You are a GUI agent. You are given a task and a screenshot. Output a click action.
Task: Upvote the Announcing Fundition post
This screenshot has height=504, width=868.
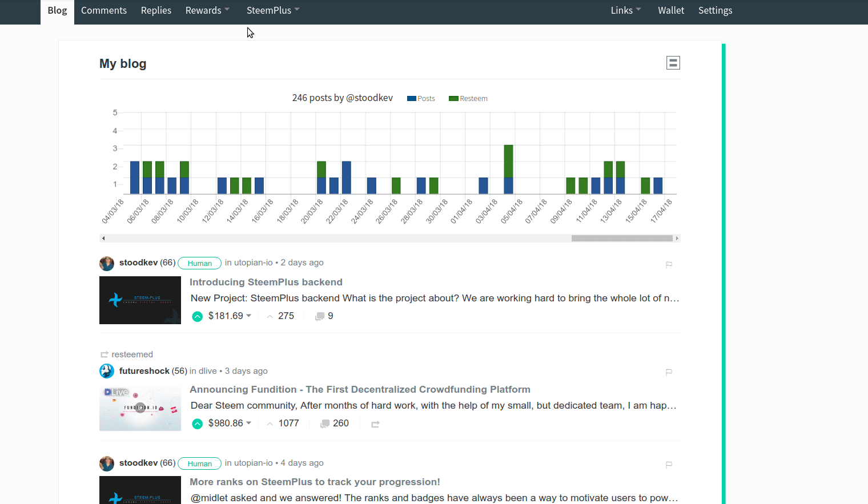coord(198,424)
